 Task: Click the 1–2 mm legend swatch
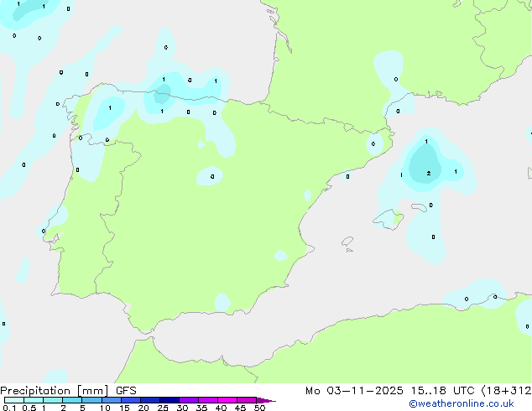pos(53,400)
